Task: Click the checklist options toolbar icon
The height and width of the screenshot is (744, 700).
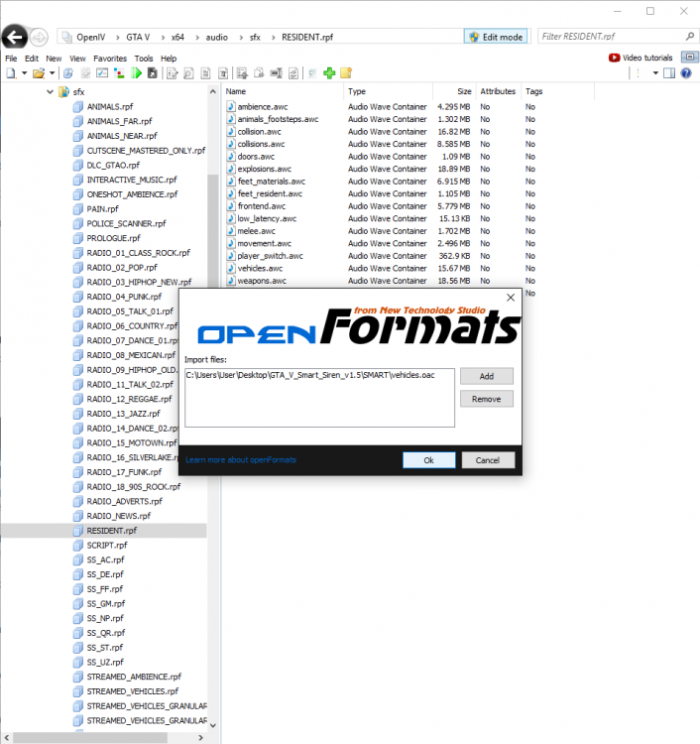Action: tap(102, 73)
